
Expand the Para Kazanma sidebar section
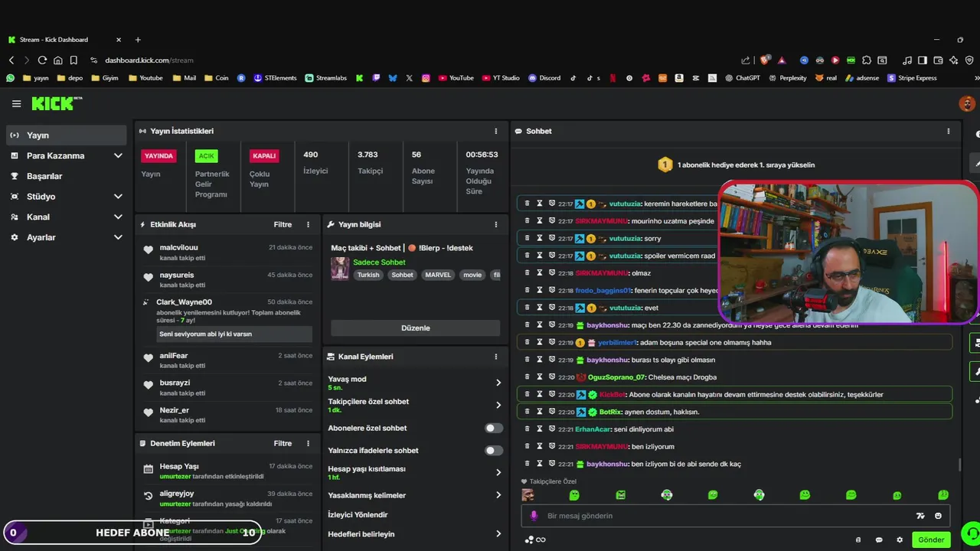[x=118, y=155]
